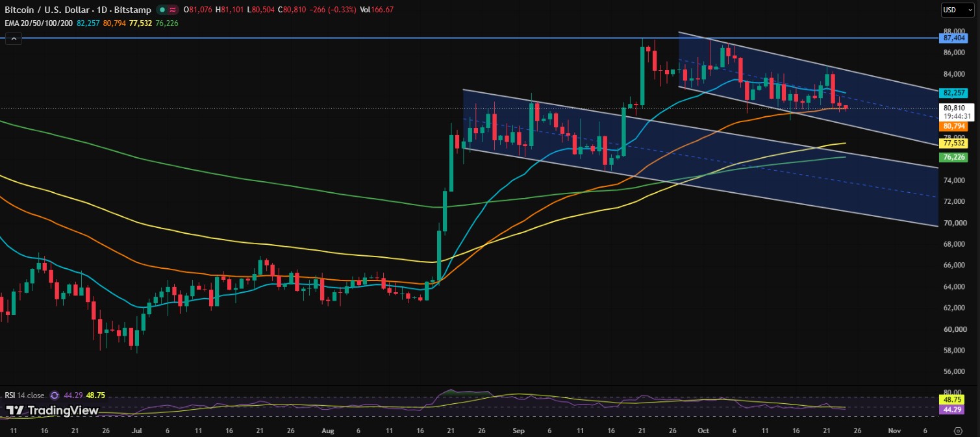Viewport: 980px width, 437px height.
Task: Open the chart time settings gear icon
Action: 957,430
